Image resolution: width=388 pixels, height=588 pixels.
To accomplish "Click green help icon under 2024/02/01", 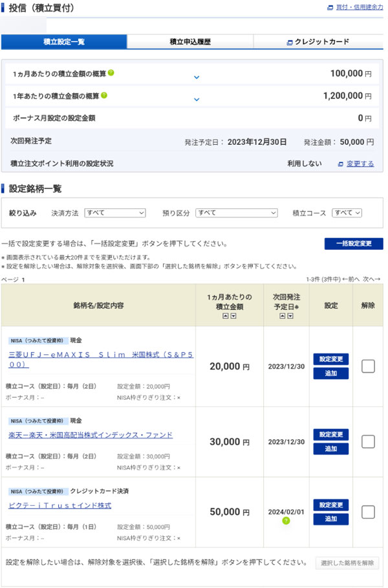I will pos(286,521).
